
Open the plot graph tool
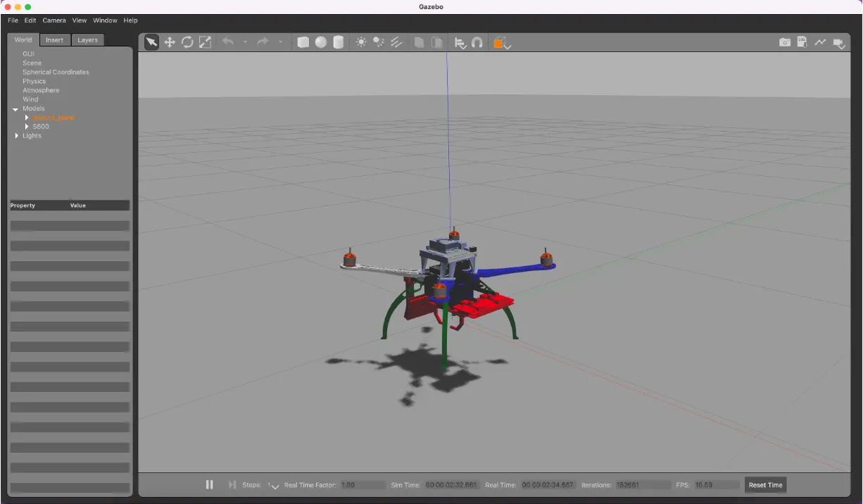click(x=820, y=42)
